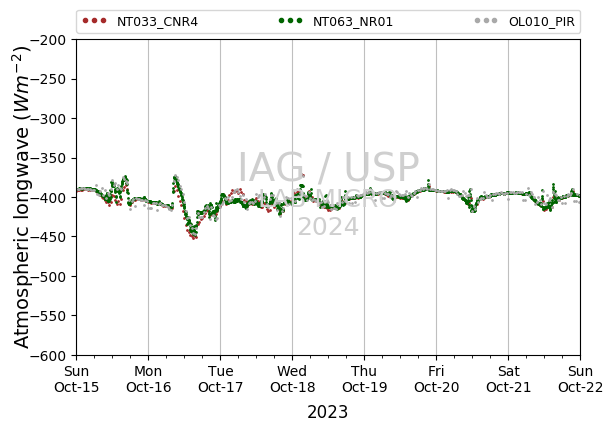Click the Thu Oct-19 tick label
The width and height of the screenshot is (613, 432).
364,379
